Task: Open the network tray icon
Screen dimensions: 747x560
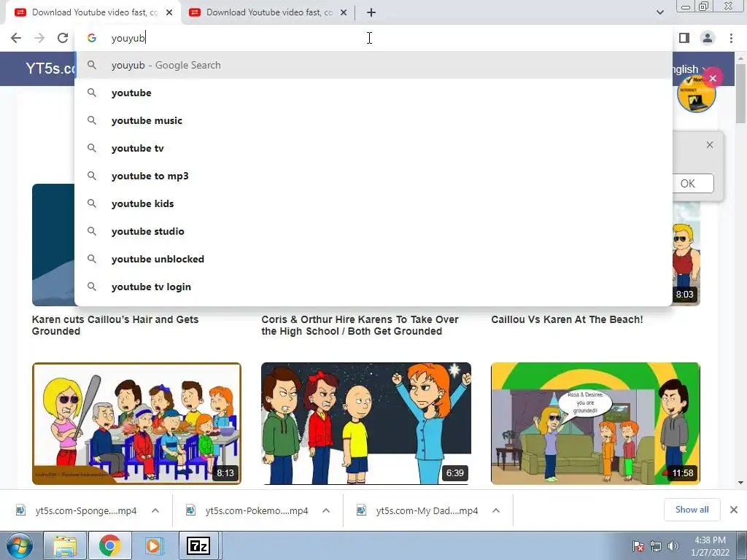Action: pyautogui.click(x=656, y=546)
